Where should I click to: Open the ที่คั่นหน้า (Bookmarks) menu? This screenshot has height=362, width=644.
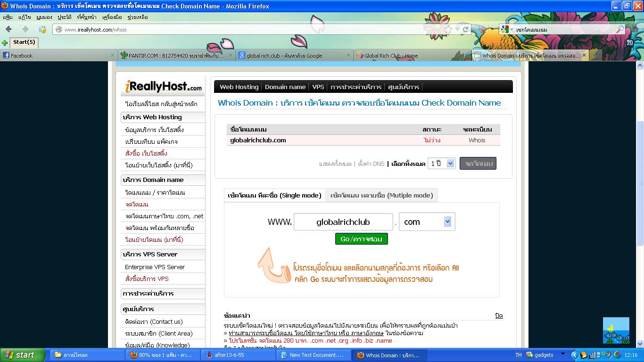pos(87,17)
